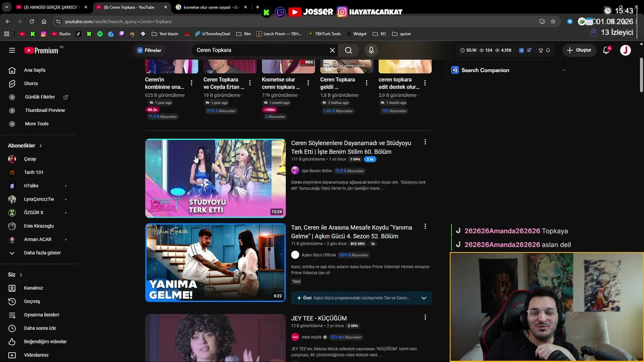Open the TikTok bookmark icon
644x362 pixels.
(x=78, y=34)
